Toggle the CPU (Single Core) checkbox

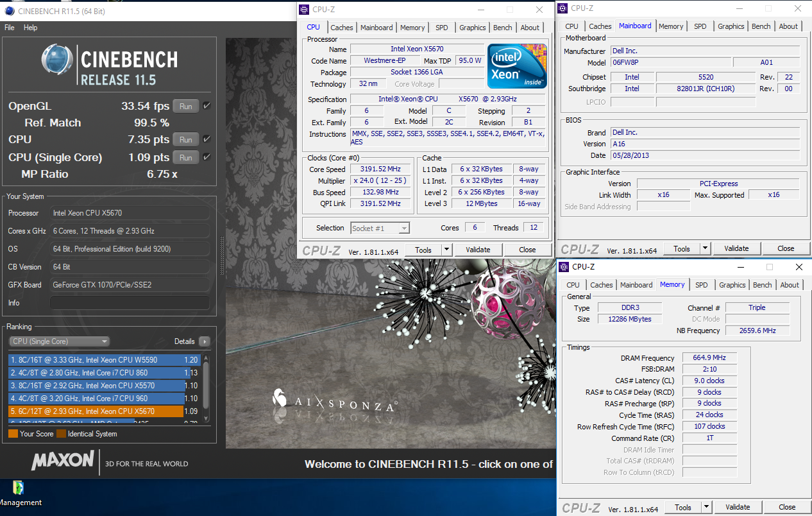207,157
